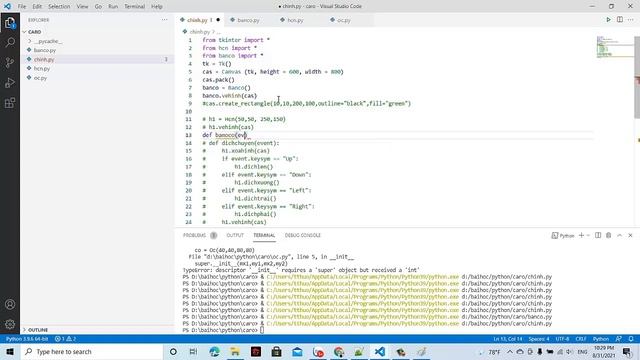The height and width of the screenshot is (360, 640).
Task: Open the Go menu
Action: pos(98,6)
